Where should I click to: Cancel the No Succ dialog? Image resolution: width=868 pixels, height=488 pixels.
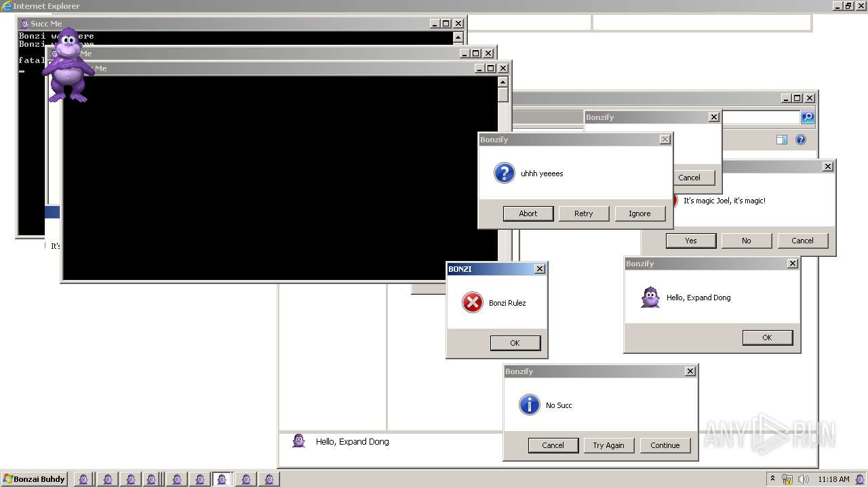553,445
